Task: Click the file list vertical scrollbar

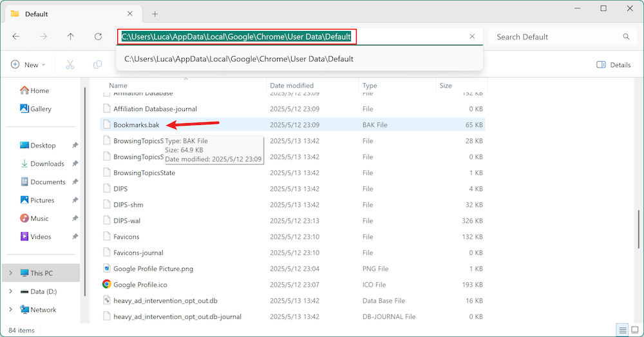Action: (639, 229)
